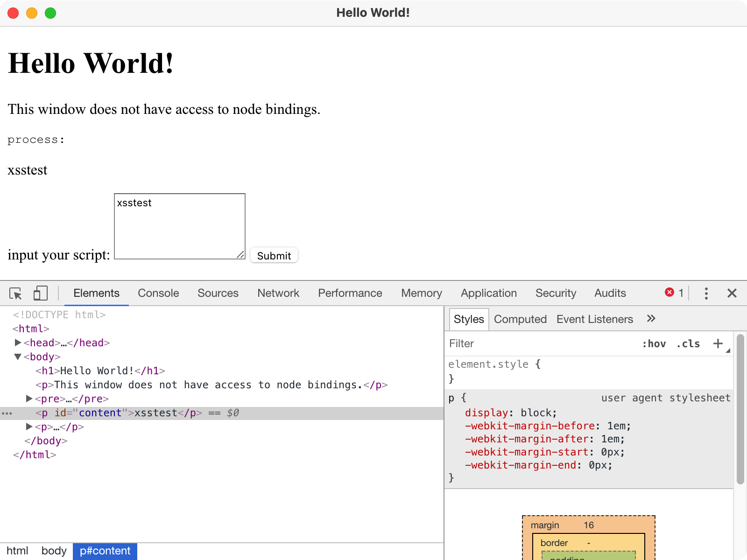747x560 pixels.
Task: Click the -webkit-margin-end declaration
Action: click(x=538, y=465)
